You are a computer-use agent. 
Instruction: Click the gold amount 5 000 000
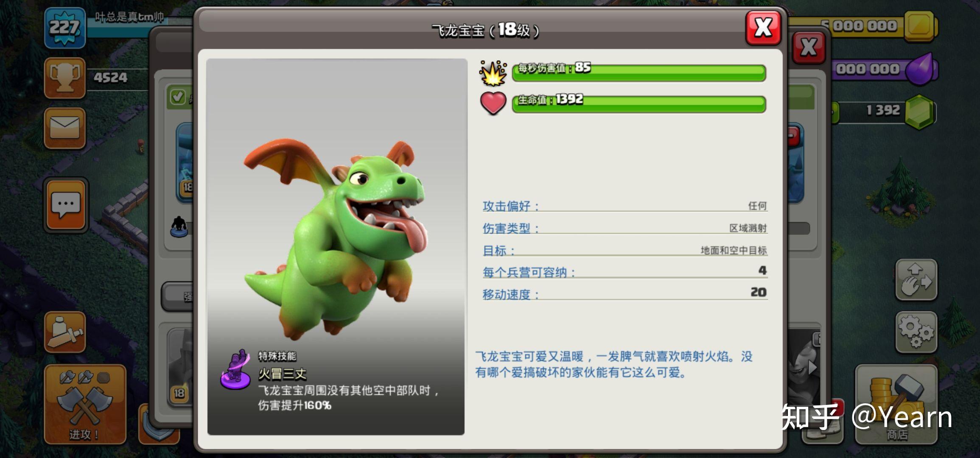[x=858, y=26]
